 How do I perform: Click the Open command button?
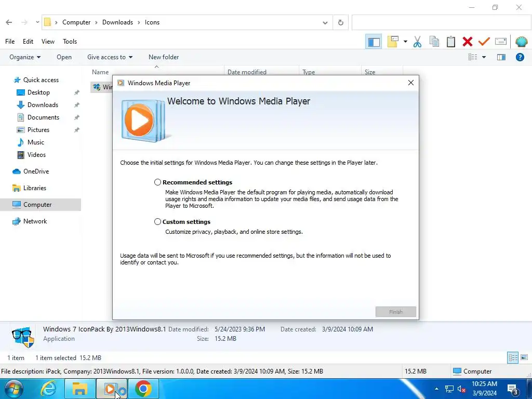(64, 57)
